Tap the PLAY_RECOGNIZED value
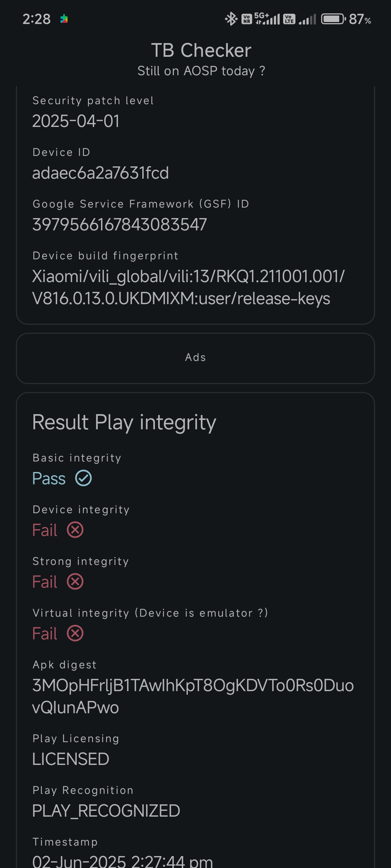This screenshot has width=391, height=868. (106, 810)
